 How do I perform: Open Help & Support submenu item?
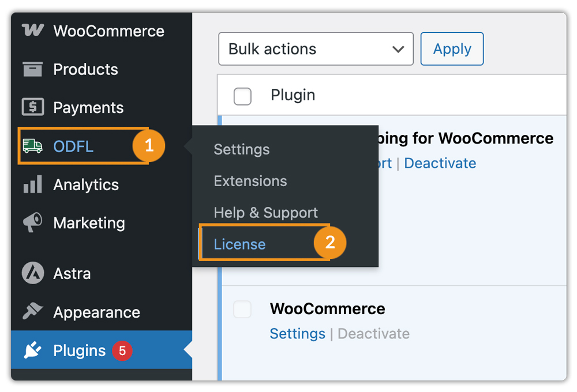pos(265,213)
